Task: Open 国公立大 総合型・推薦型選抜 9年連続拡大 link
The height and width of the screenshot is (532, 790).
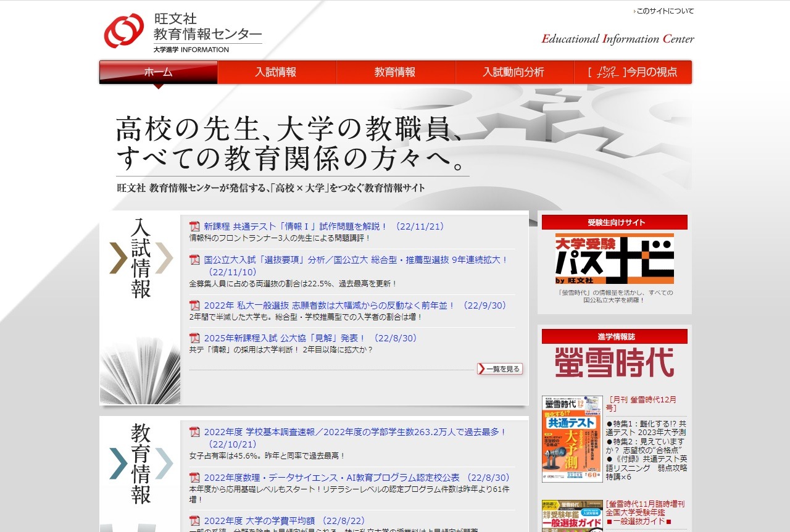Action: coord(356,266)
